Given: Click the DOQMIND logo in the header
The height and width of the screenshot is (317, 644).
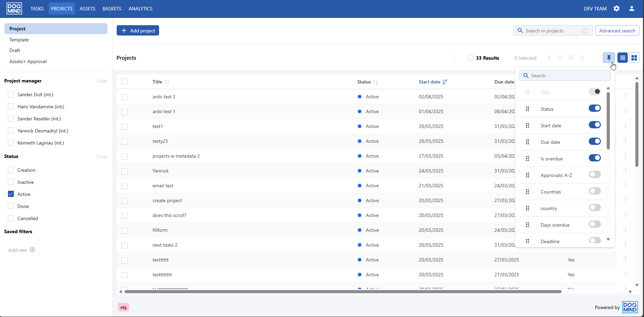Looking at the screenshot, I should [14, 9].
